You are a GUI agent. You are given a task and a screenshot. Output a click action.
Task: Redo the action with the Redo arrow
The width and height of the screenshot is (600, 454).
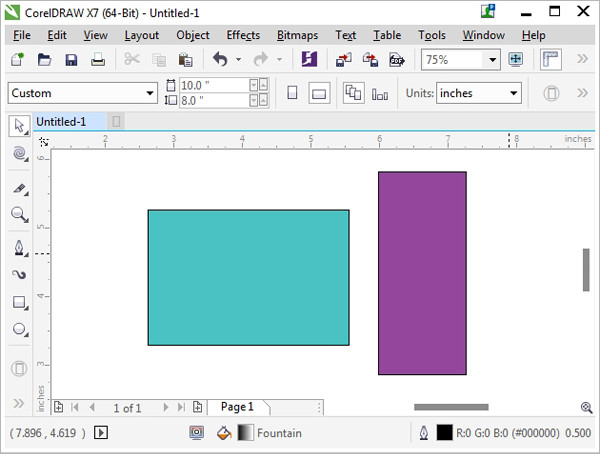[x=261, y=59]
